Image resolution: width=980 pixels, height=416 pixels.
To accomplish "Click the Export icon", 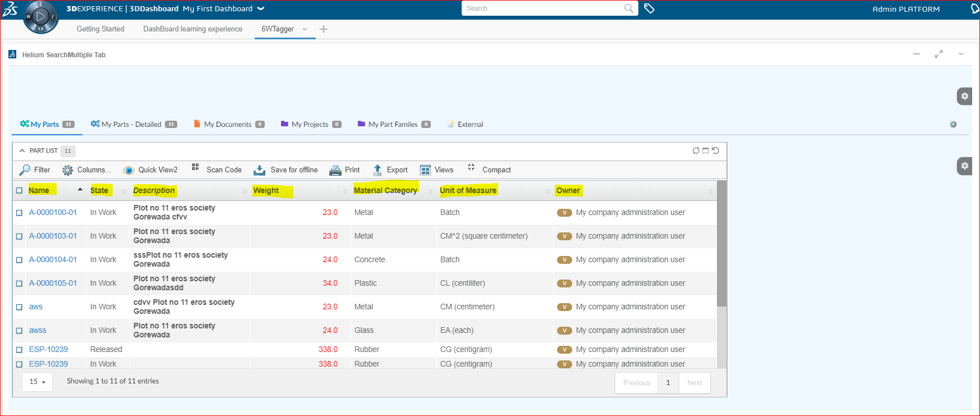I will click(377, 170).
